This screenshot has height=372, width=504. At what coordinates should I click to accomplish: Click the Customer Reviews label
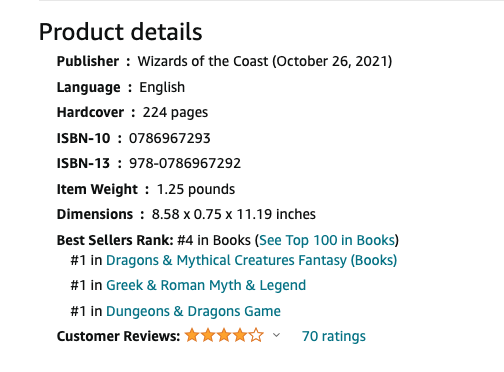[x=118, y=336]
